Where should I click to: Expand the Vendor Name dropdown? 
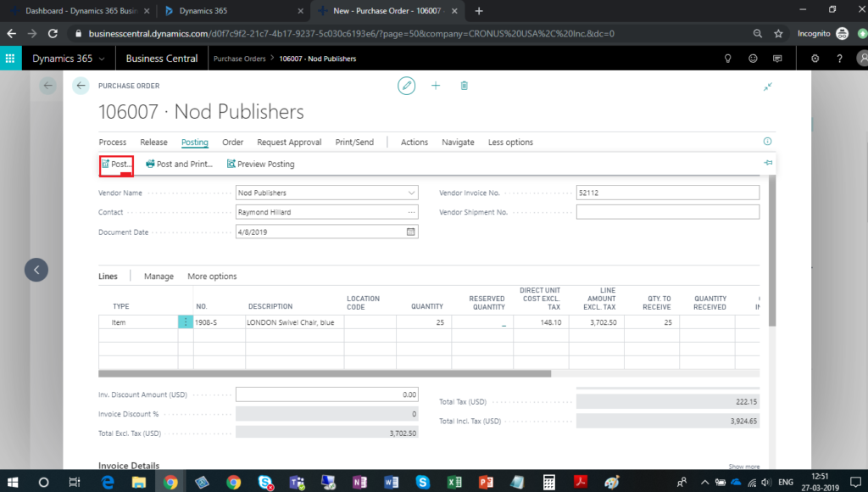[412, 193]
